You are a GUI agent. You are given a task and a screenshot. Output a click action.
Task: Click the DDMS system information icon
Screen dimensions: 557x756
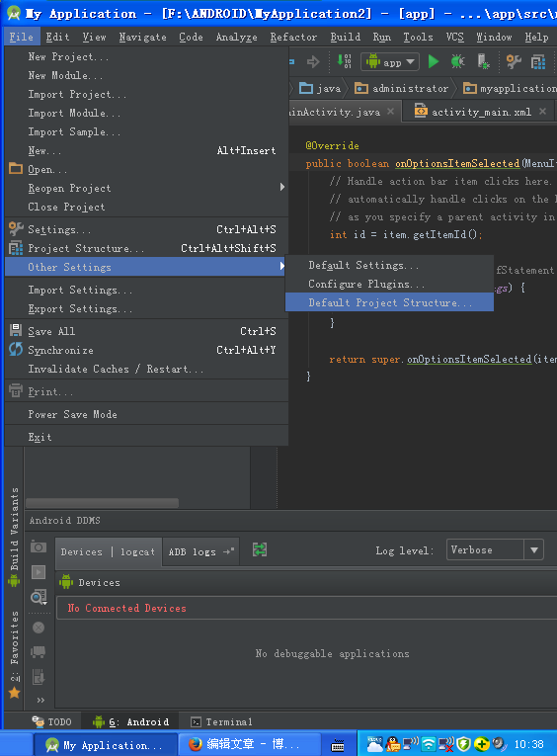click(x=39, y=597)
